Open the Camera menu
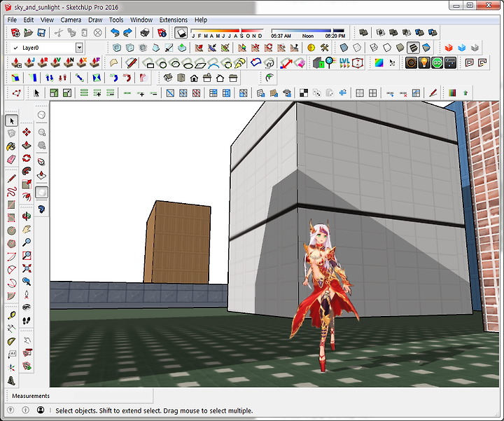This screenshot has height=421, width=504. pyautogui.click(x=71, y=20)
